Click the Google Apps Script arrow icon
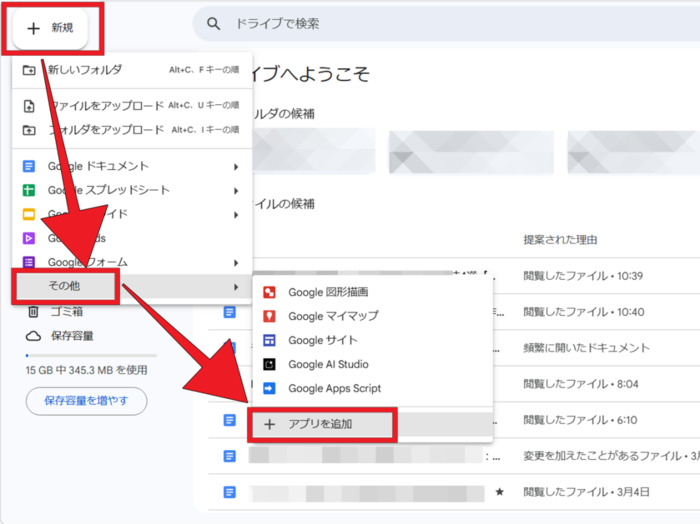 (269, 389)
